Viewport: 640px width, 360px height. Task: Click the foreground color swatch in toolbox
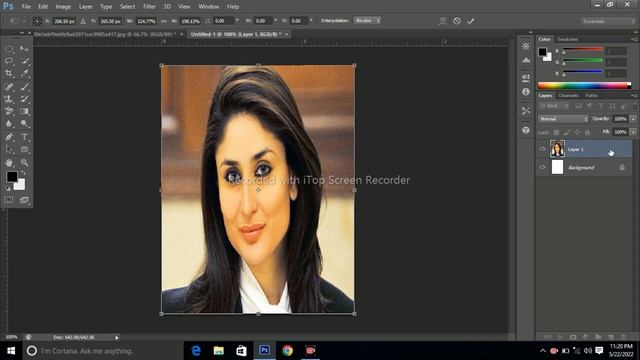pyautogui.click(x=11, y=177)
